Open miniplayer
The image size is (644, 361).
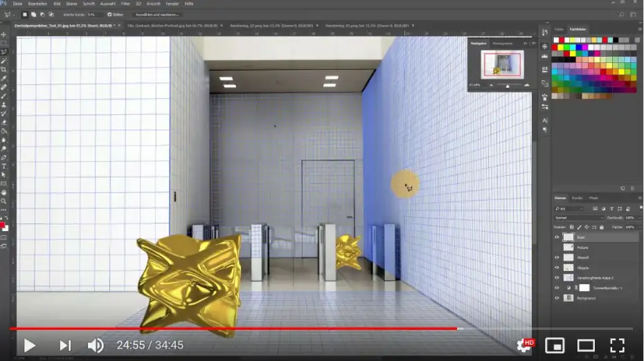point(555,345)
